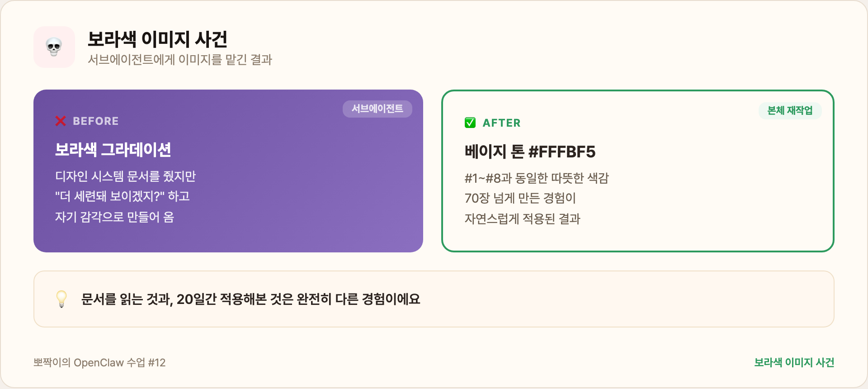
Task: Open the footer text 뽀짝이의 OpenClaw 수업 #12
Action: (x=99, y=363)
